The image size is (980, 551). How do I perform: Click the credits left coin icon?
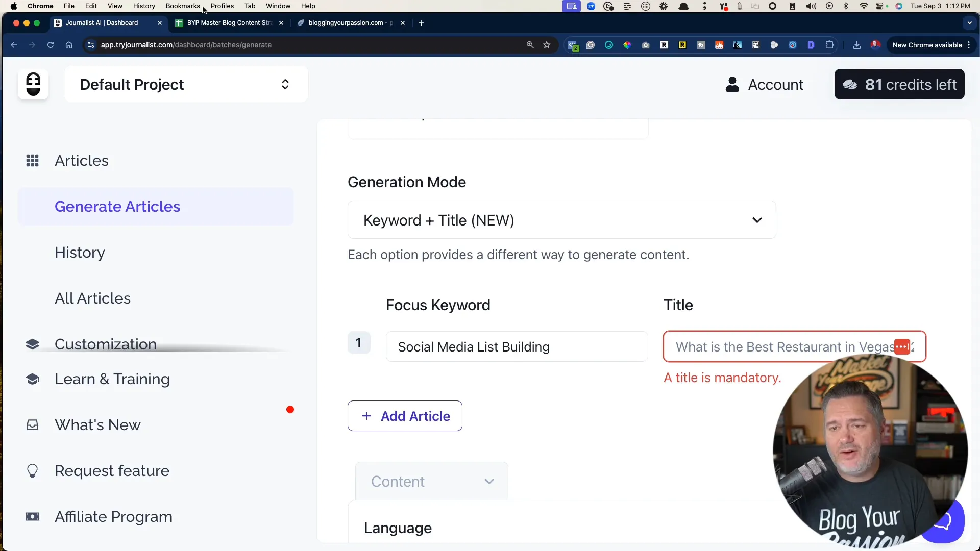(x=851, y=84)
